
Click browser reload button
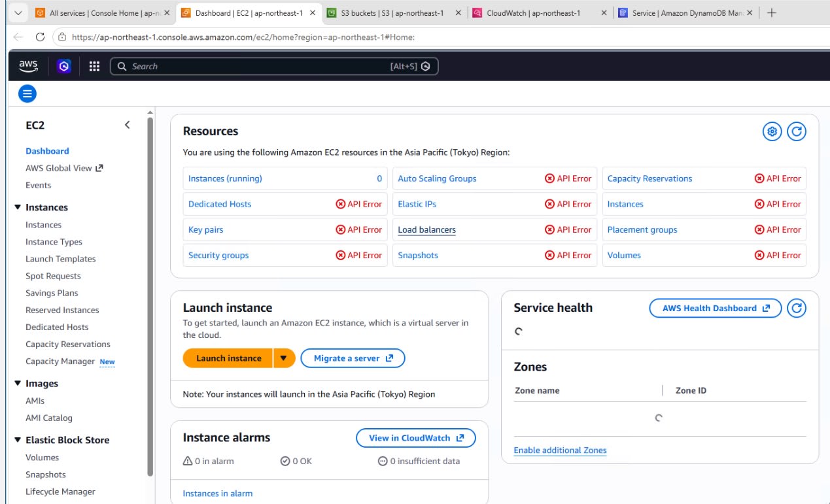[40, 37]
